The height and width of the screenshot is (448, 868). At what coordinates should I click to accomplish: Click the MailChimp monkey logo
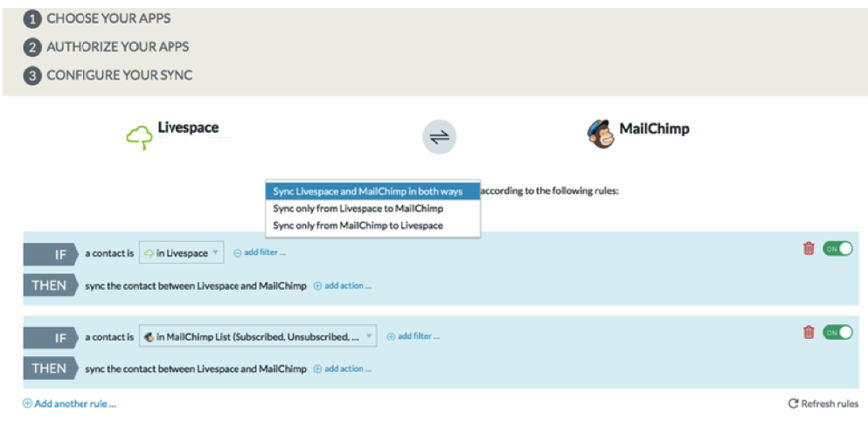pos(601,134)
